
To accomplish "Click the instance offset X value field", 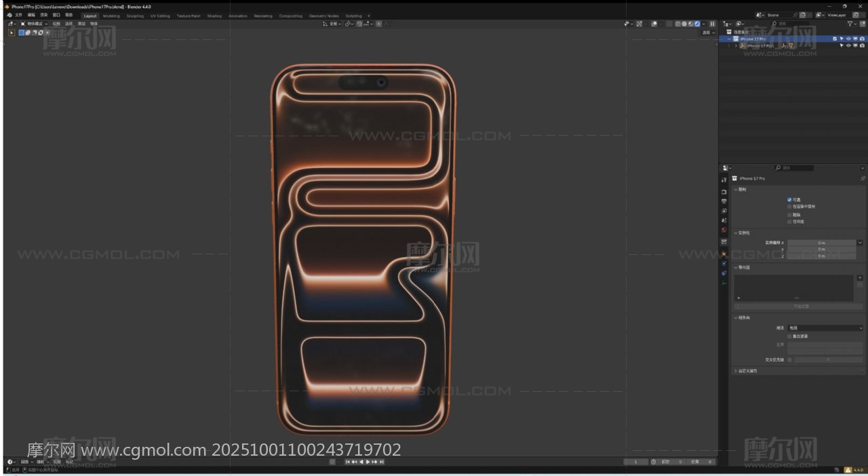I will (821, 242).
